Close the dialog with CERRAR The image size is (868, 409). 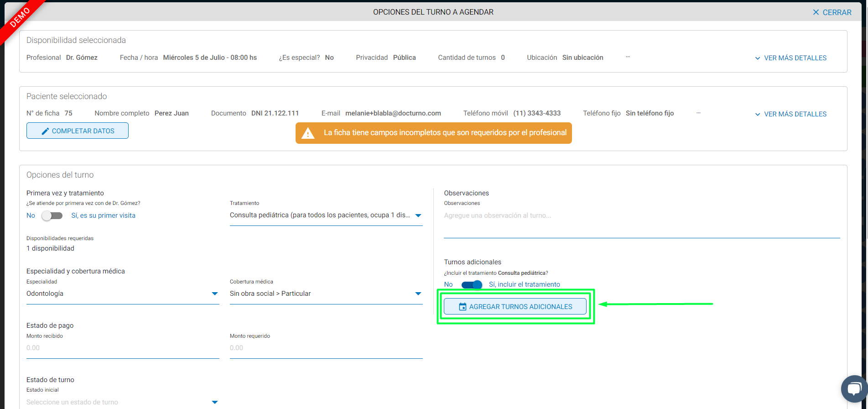click(832, 12)
